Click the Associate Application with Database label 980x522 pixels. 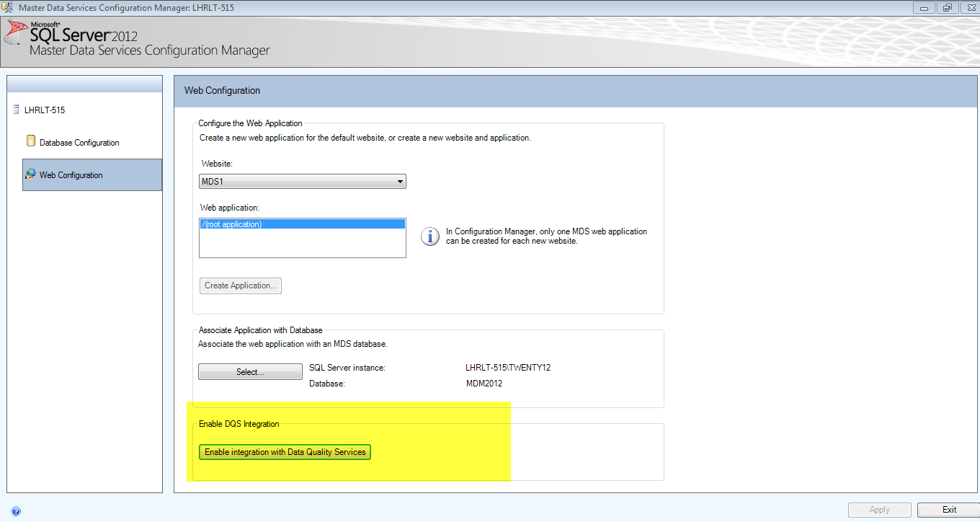coord(260,330)
